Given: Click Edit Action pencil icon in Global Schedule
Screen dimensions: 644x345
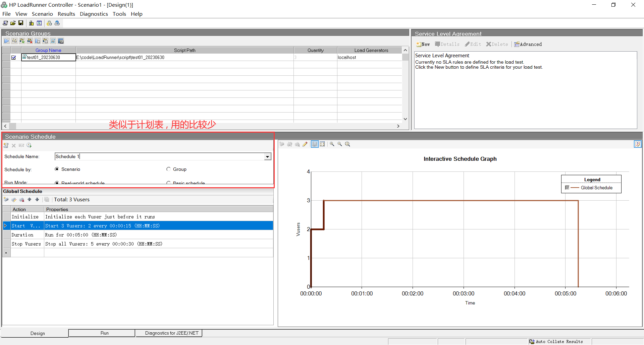Looking at the screenshot, I should click(x=14, y=200).
